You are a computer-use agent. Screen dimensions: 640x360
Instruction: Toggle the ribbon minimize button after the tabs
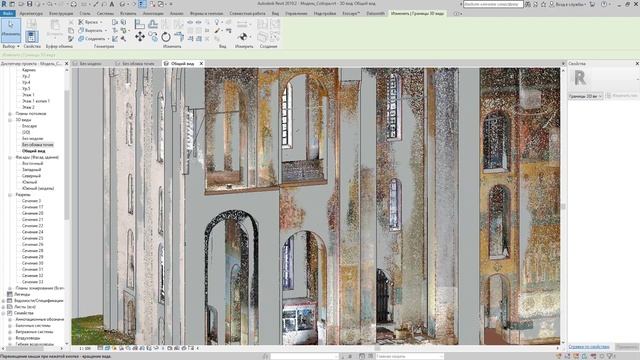tap(456, 13)
